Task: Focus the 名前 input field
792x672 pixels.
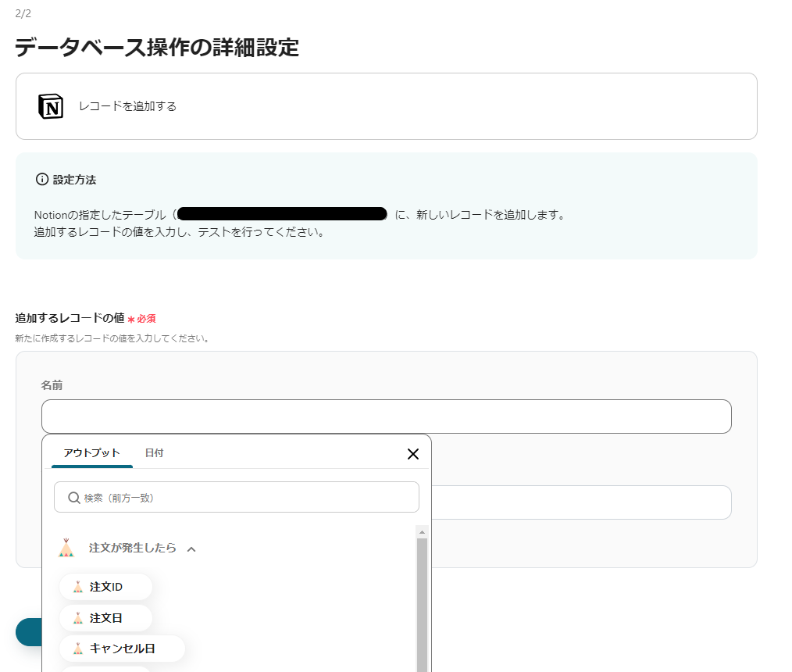Action: [x=386, y=416]
